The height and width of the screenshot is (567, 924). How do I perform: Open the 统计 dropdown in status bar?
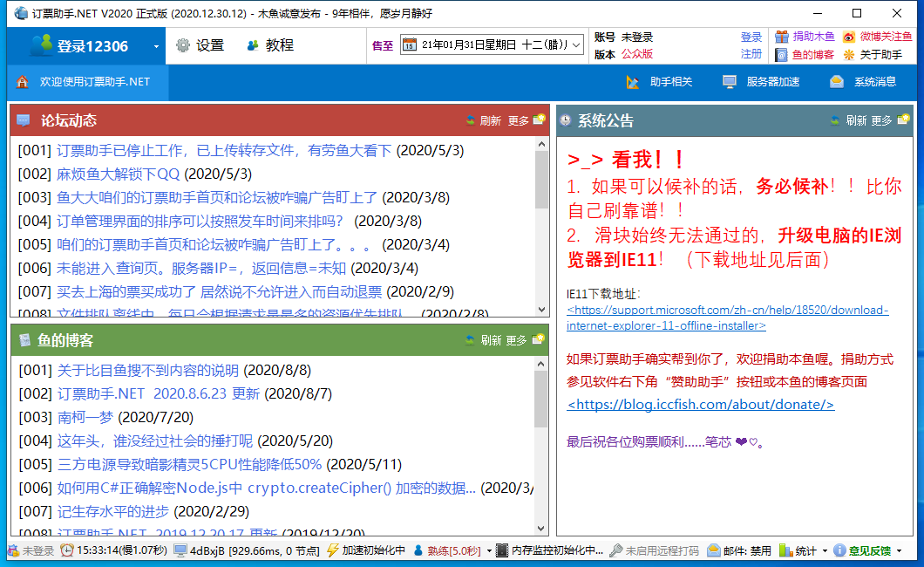coord(825,551)
